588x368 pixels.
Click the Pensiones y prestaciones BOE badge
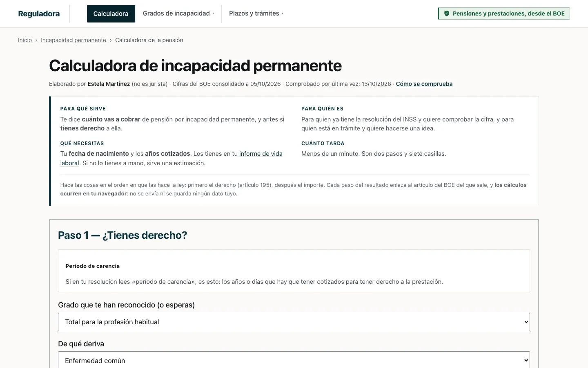pos(504,13)
